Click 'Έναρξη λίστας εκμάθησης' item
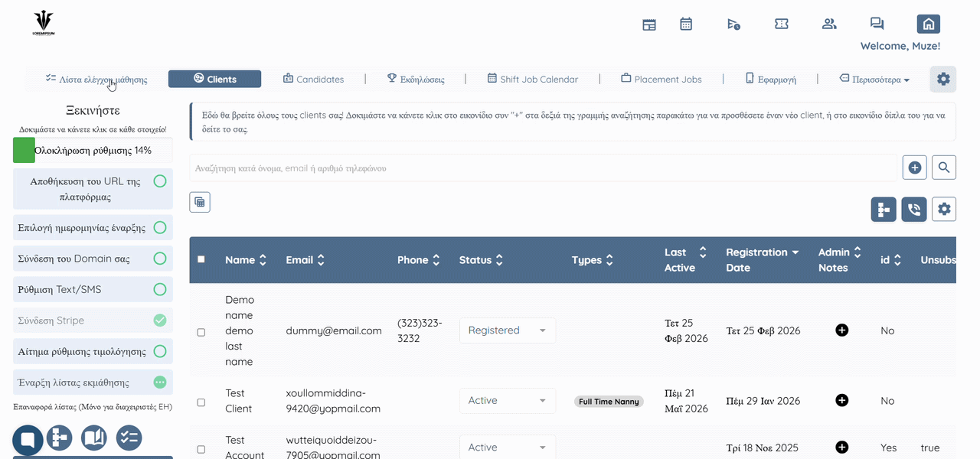Viewport: 980px width, 459px height. (x=93, y=382)
